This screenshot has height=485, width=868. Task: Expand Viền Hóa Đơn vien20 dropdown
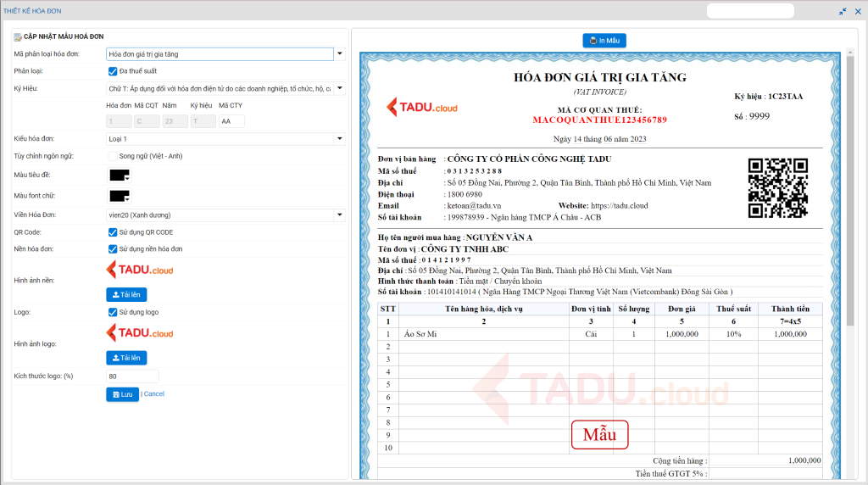(x=340, y=215)
